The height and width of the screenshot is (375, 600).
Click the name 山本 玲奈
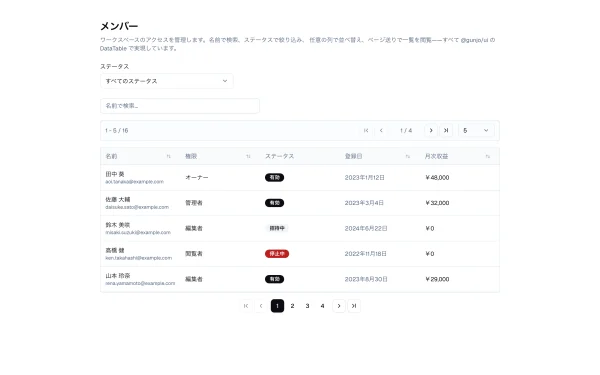click(x=118, y=276)
